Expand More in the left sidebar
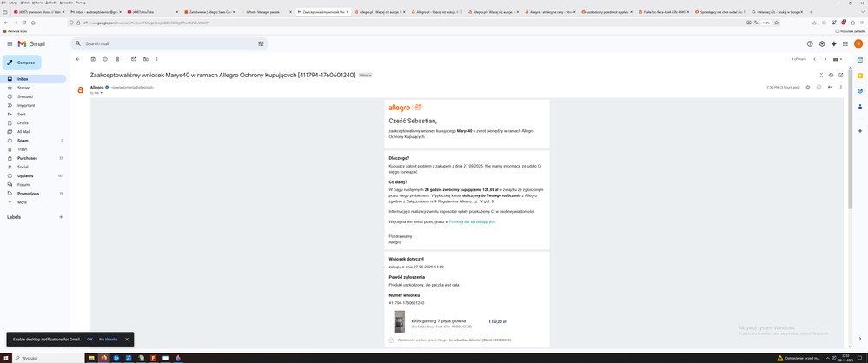The height and width of the screenshot is (363, 868). click(x=22, y=201)
